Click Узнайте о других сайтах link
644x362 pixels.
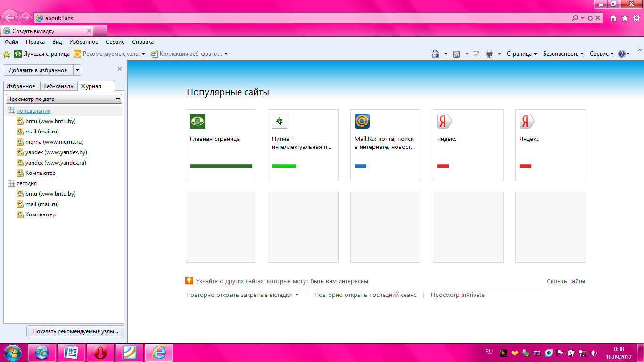pyautogui.click(x=282, y=281)
